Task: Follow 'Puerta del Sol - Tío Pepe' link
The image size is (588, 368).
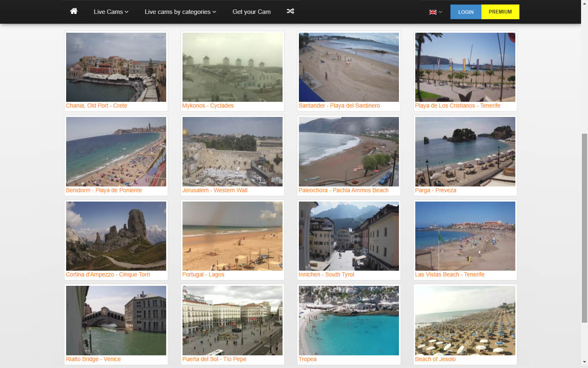Action: [x=214, y=359]
